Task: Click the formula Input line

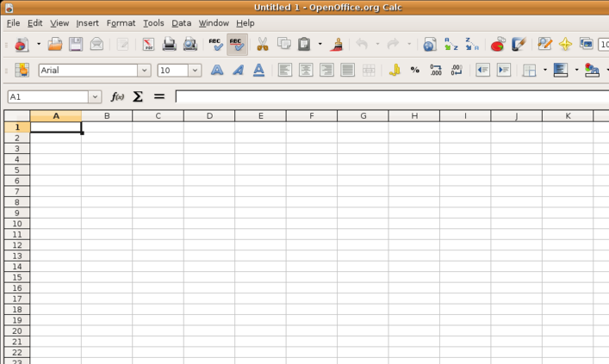Action: pos(392,96)
